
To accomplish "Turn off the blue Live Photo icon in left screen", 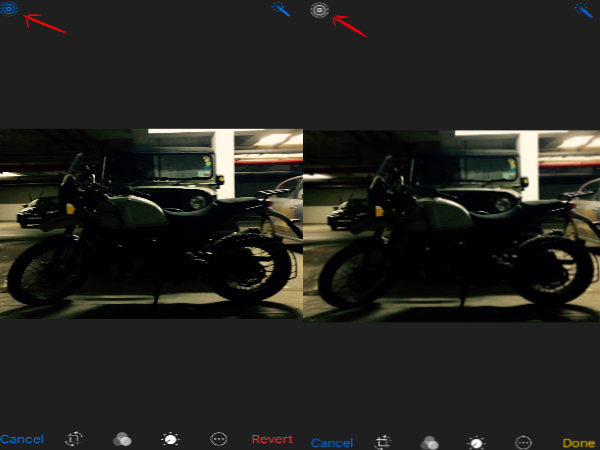I will click(x=11, y=9).
